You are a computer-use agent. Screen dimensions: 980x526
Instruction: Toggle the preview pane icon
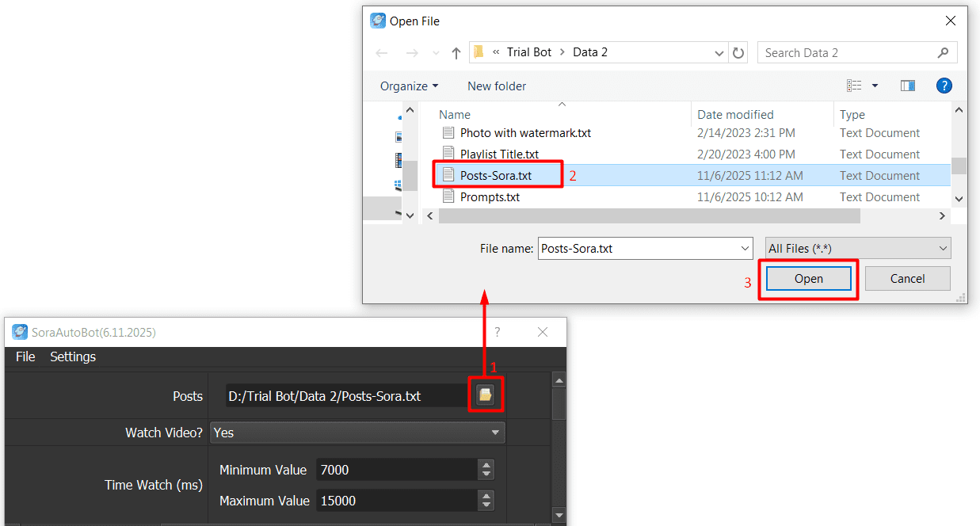pos(907,86)
